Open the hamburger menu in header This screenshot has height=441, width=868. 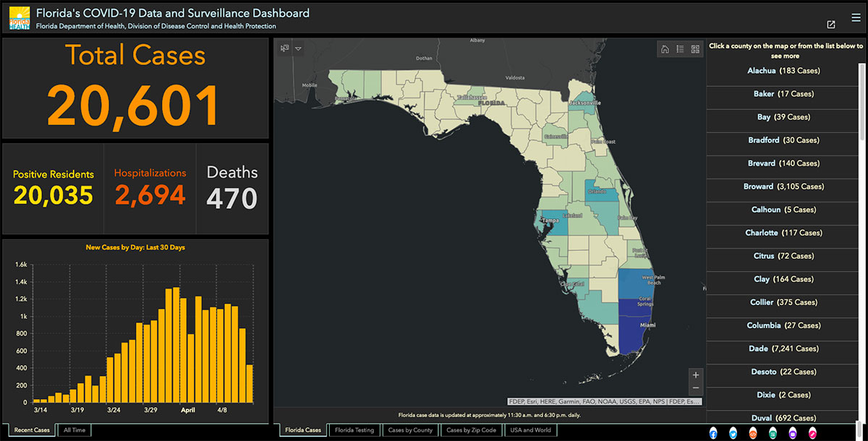tap(856, 17)
